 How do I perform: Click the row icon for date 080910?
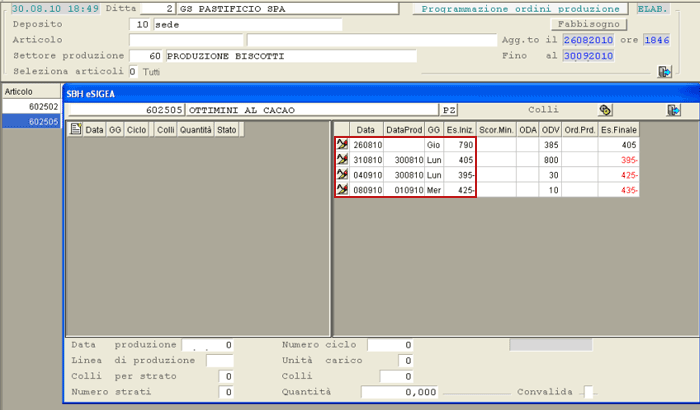342,190
